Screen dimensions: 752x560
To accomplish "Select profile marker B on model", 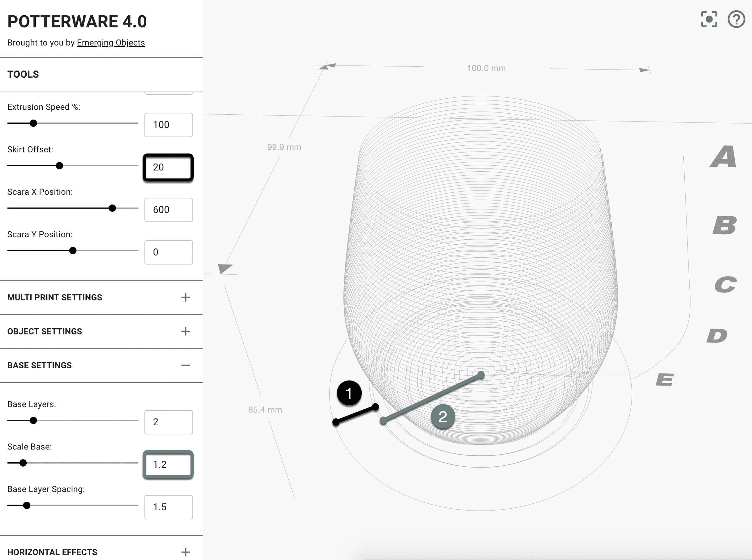I will pos(725,225).
